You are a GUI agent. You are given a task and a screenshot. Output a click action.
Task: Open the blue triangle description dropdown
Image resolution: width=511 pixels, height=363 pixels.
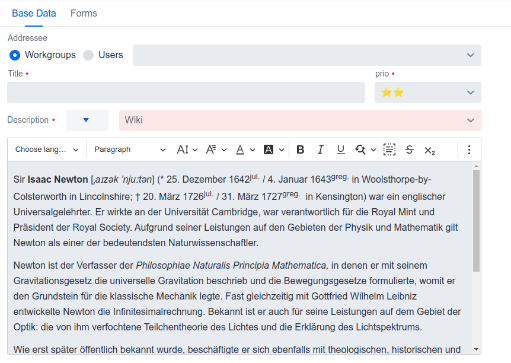(x=87, y=120)
